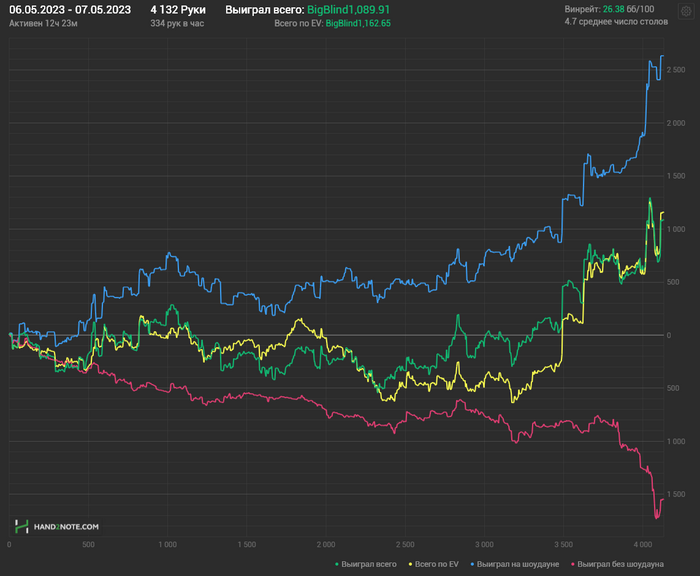Image resolution: width=700 pixels, height=576 pixels.
Task: Click the '334 рук в час' text
Action: [177, 23]
